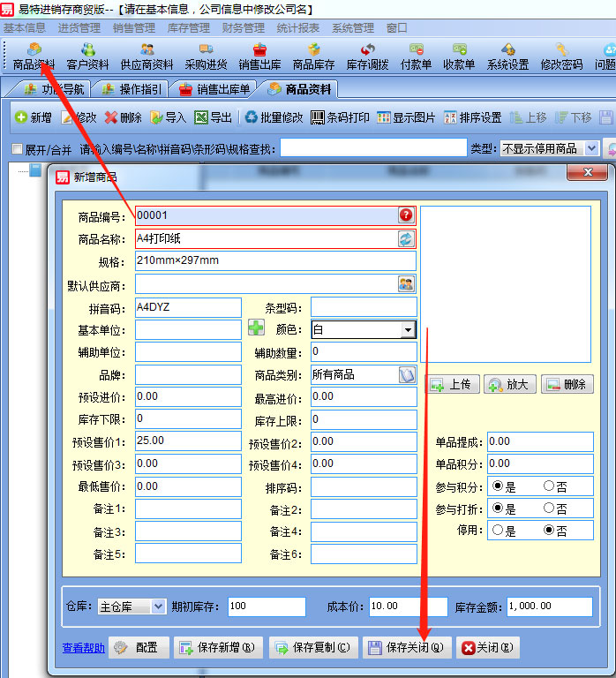Open the 商品类别 picker book icon
Viewport: 616px width, 678px height.
406,375
